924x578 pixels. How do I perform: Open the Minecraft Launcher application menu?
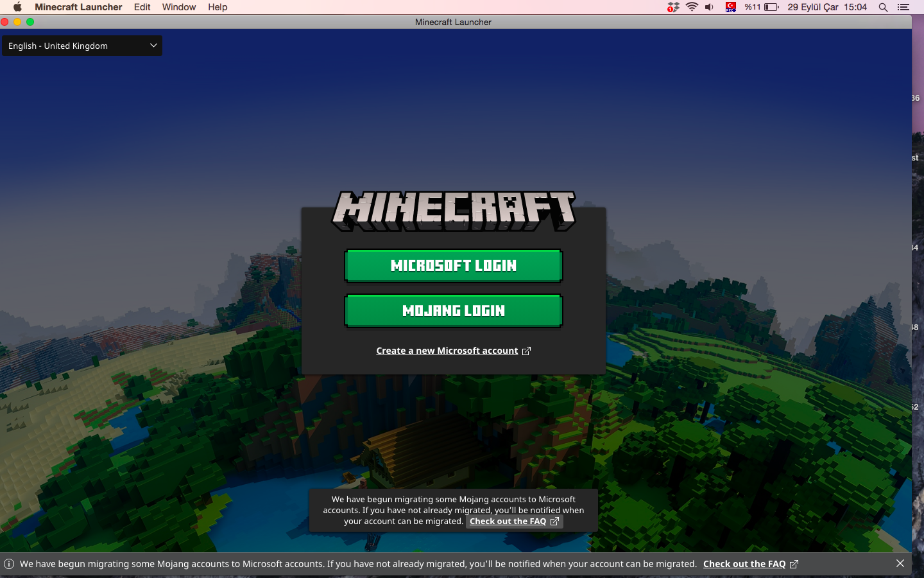(x=78, y=7)
